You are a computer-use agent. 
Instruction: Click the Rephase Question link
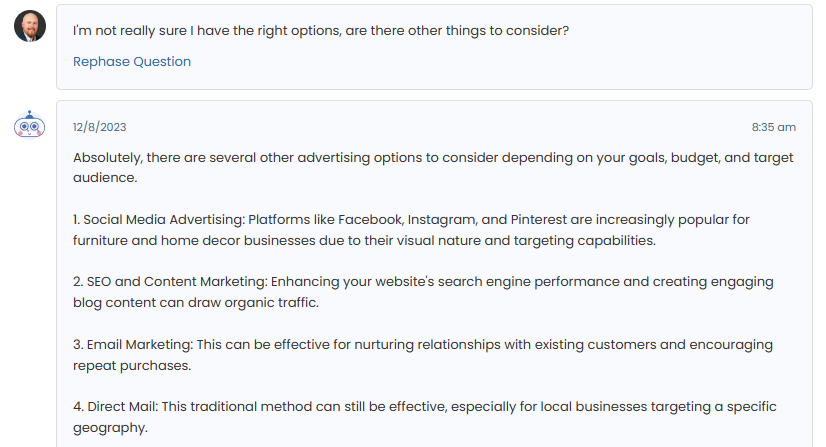[x=132, y=62]
